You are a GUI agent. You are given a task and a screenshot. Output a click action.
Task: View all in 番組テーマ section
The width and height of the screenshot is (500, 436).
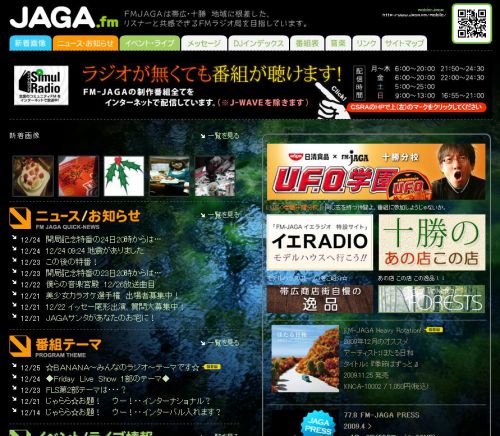220,343
